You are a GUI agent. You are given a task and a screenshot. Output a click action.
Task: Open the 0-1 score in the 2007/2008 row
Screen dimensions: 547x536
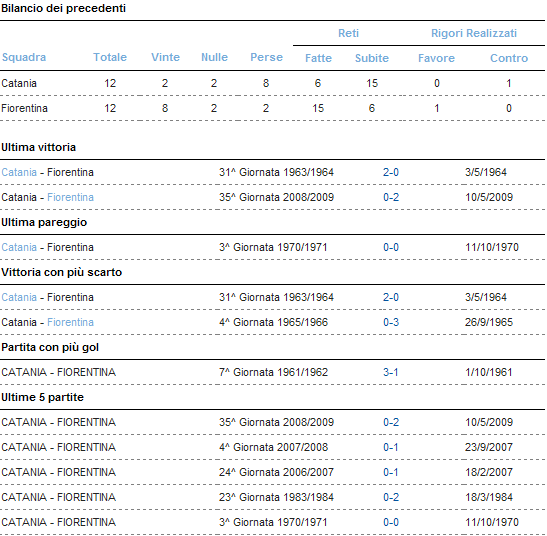click(x=390, y=447)
